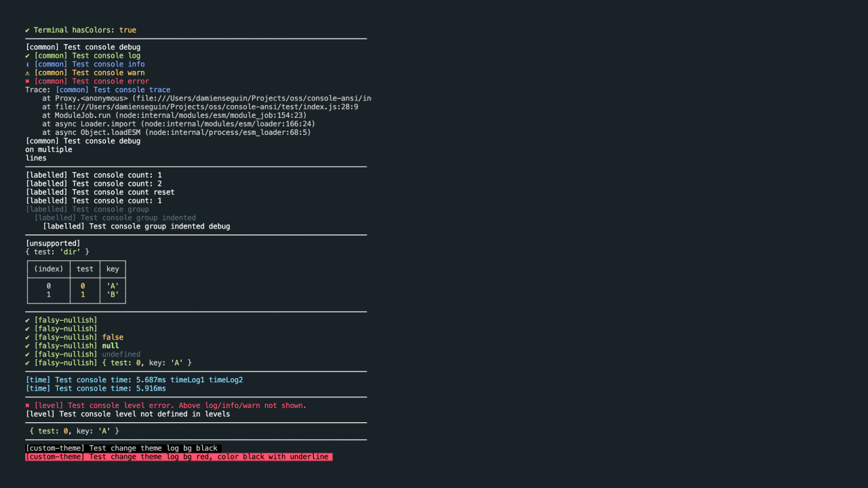The width and height of the screenshot is (868, 488).
Task: Click the red cross icon before console error
Action: [28, 81]
